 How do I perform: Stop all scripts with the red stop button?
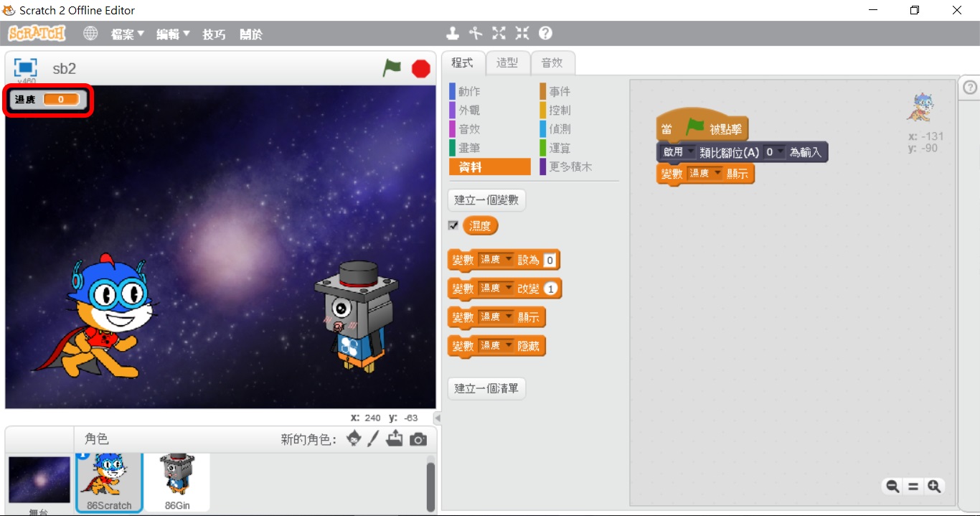(421, 68)
